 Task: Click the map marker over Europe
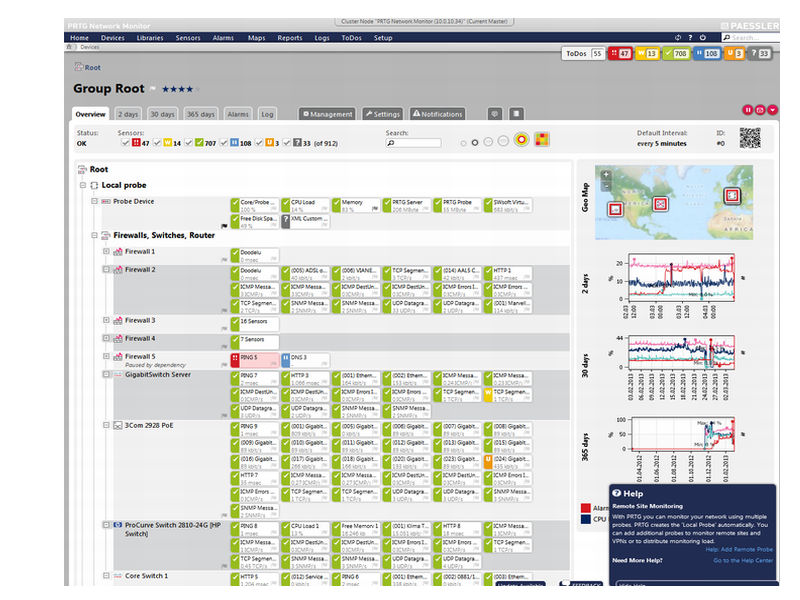[x=732, y=195]
